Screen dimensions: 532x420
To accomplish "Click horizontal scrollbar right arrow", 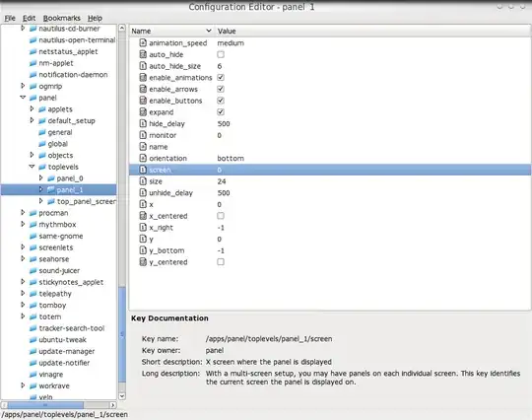I will coord(112,405).
